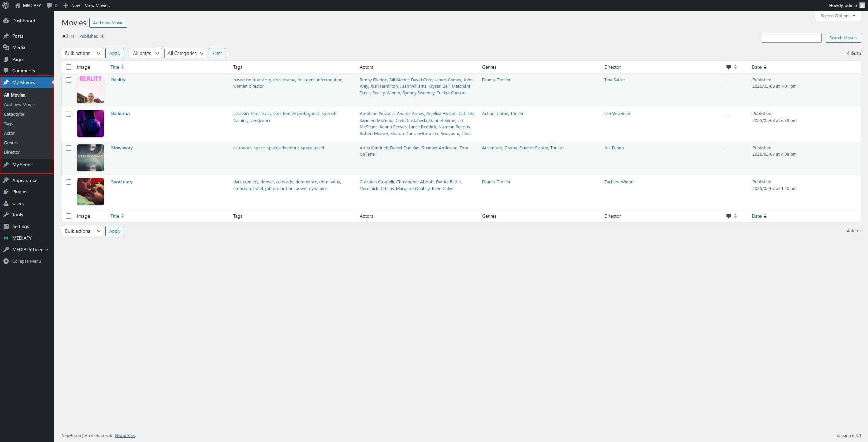Open the WordPress footer link
The width and height of the screenshot is (868, 442).
click(125, 435)
